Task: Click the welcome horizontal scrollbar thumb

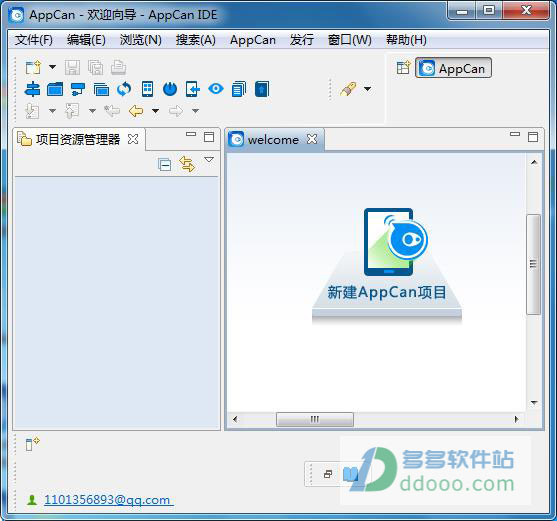Action: click(x=315, y=419)
